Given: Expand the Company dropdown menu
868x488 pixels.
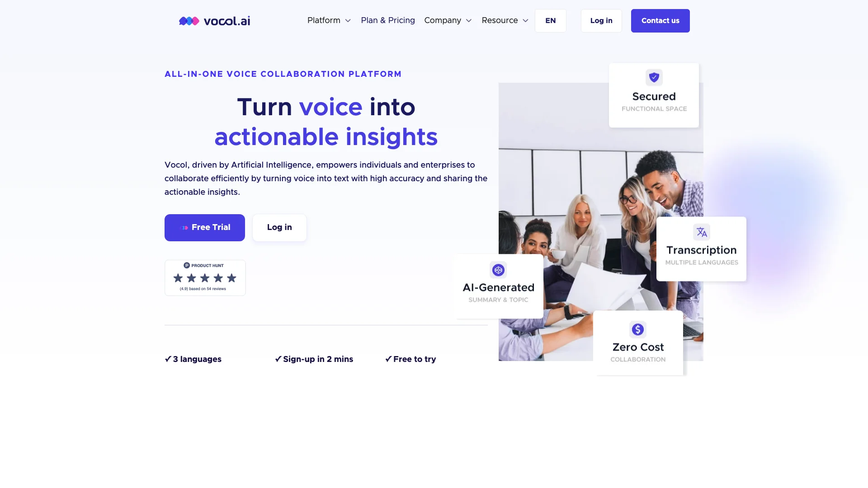Looking at the screenshot, I should (x=448, y=20).
